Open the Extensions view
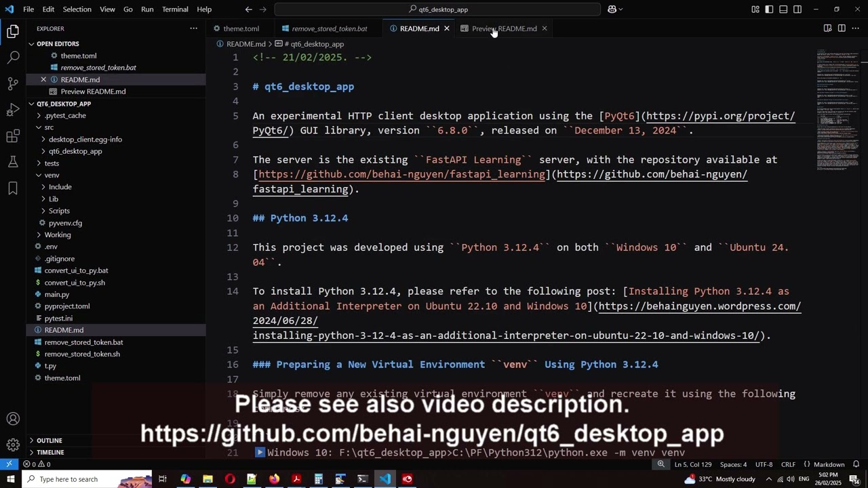Image resolution: width=868 pixels, height=488 pixels. 13,136
